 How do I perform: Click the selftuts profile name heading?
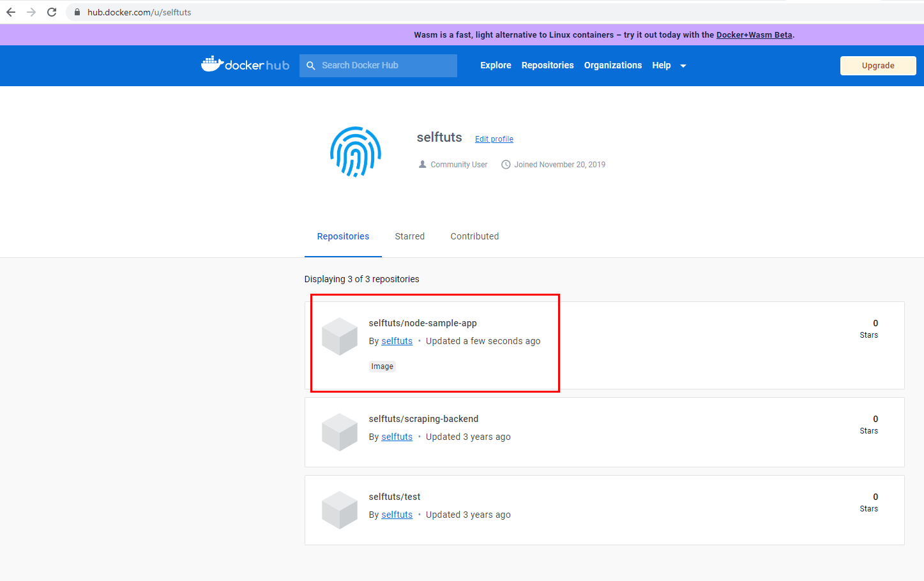tap(439, 137)
